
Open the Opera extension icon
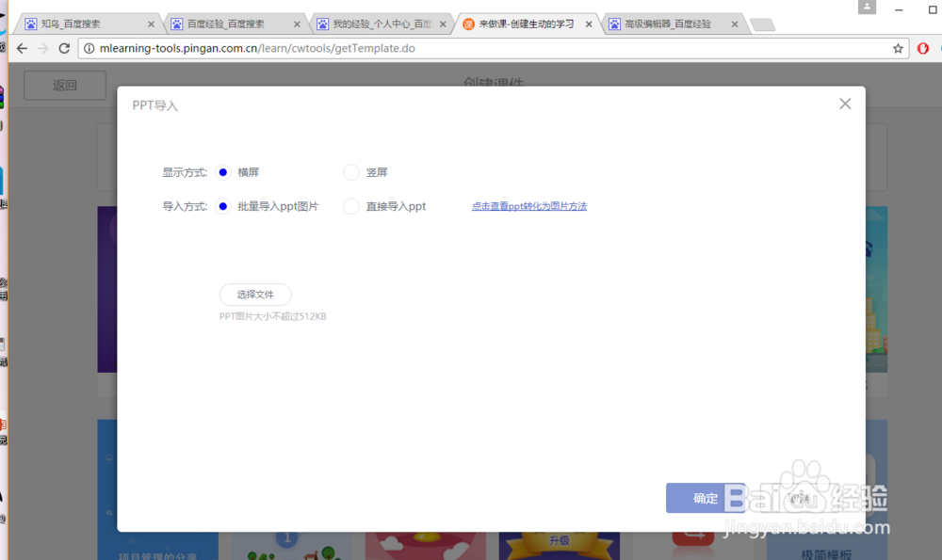tap(923, 49)
